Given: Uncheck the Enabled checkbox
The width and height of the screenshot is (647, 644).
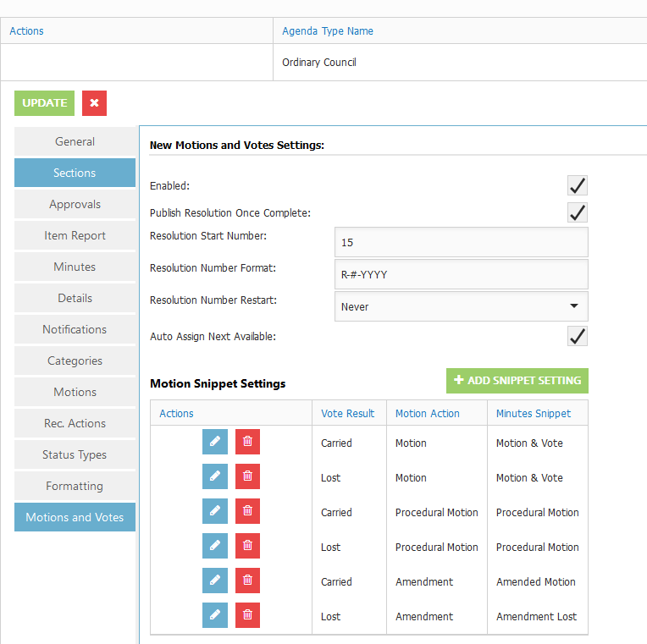Looking at the screenshot, I should coord(578,186).
